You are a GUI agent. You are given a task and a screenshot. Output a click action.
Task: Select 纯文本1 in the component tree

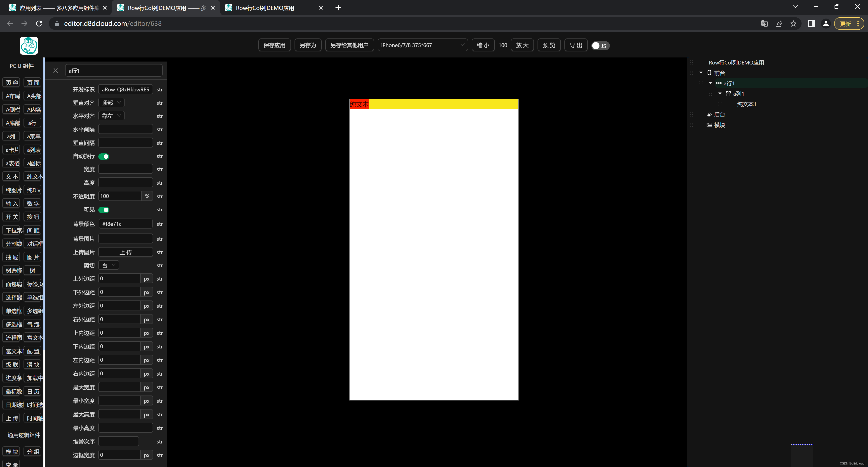(746, 104)
